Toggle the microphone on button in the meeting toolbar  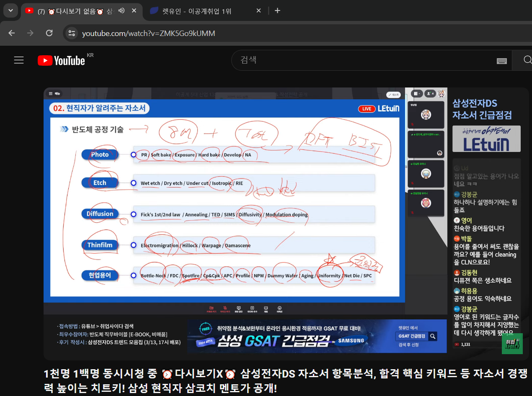coord(225,309)
